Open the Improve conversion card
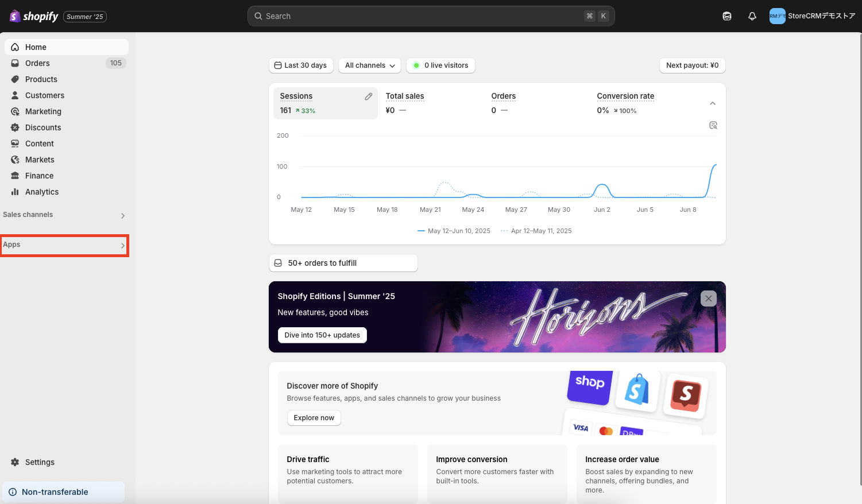The height and width of the screenshot is (504, 862). pos(497,474)
